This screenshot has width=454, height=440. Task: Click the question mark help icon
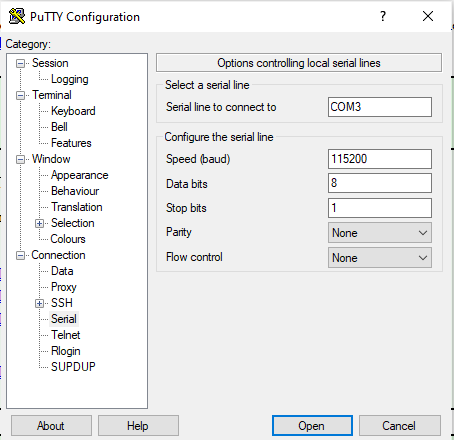(x=383, y=16)
